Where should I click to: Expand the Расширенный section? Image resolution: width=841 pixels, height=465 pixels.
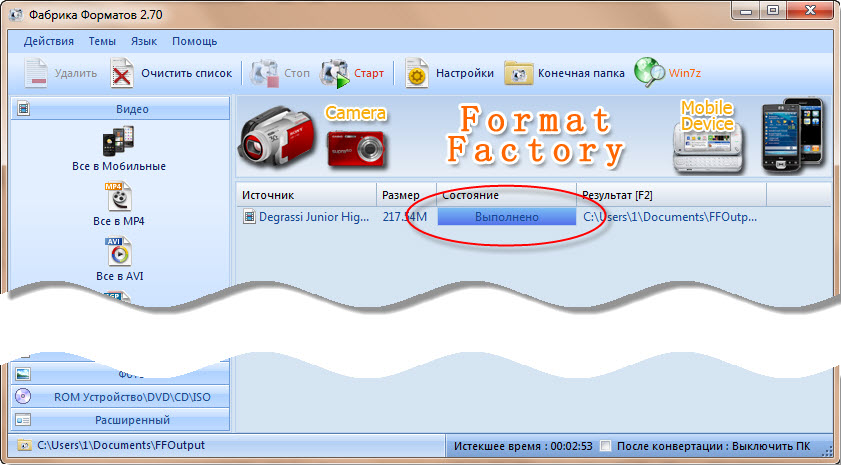click(x=120, y=420)
